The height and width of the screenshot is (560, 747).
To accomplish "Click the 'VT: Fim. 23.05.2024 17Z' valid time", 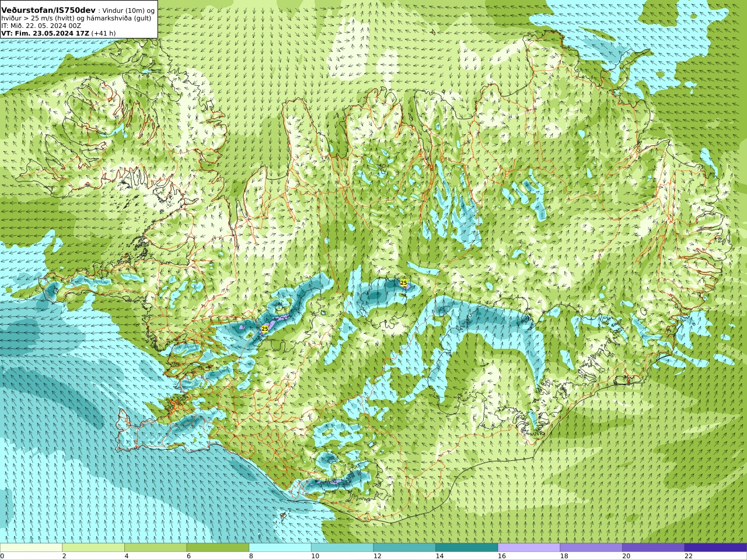I will pos(45,33).
